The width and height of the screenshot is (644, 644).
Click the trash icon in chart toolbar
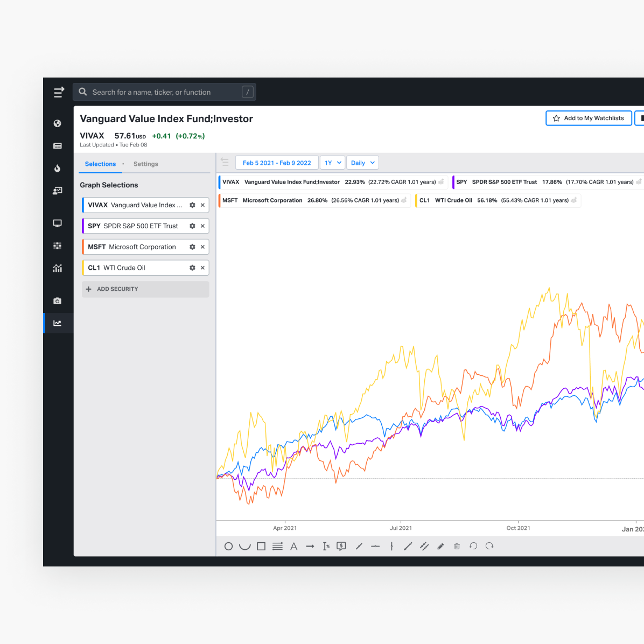[457, 546]
